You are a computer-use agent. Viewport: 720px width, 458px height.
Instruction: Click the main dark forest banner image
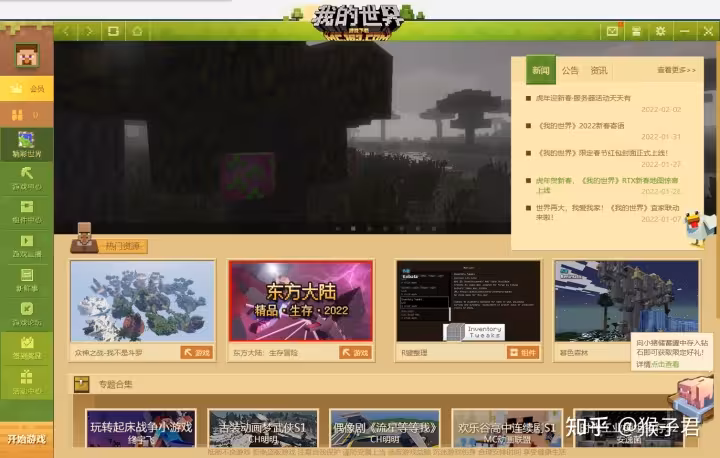coord(282,138)
